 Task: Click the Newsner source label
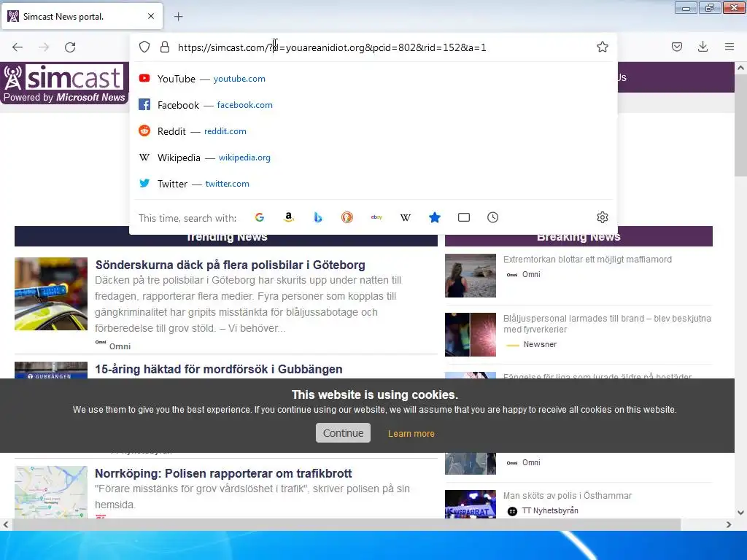tap(540, 344)
